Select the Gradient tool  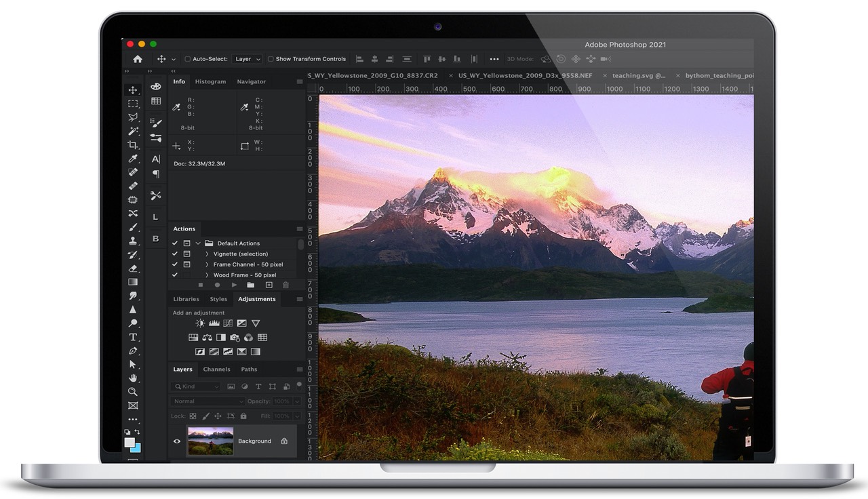click(x=133, y=282)
